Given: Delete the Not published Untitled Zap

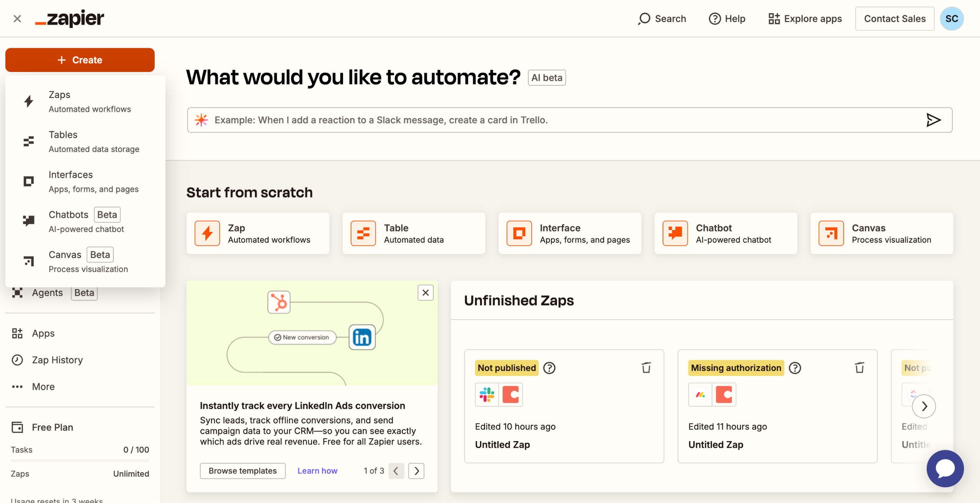Looking at the screenshot, I should 646,367.
